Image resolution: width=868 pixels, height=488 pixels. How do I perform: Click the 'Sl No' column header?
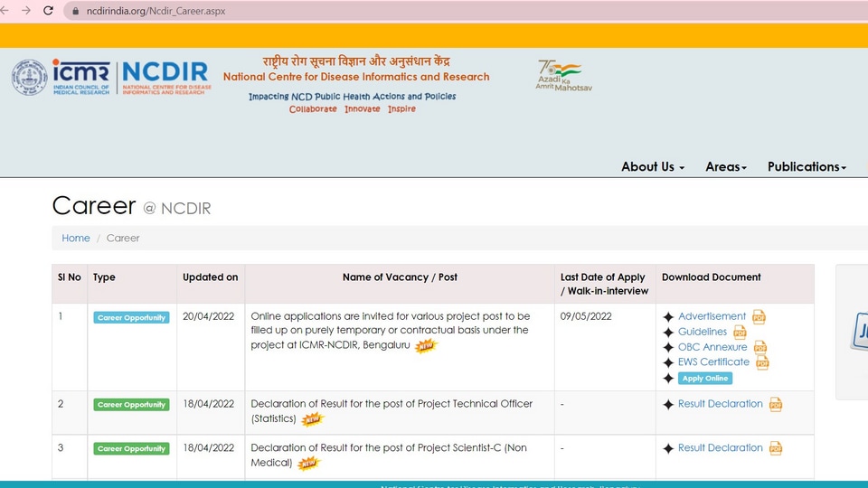click(x=70, y=277)
